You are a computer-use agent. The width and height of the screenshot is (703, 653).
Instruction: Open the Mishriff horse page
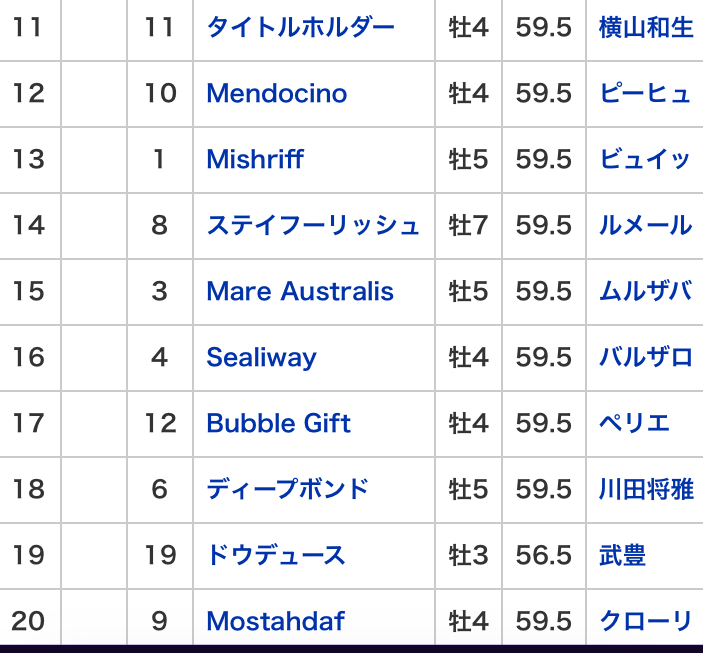tap(255, 159)
